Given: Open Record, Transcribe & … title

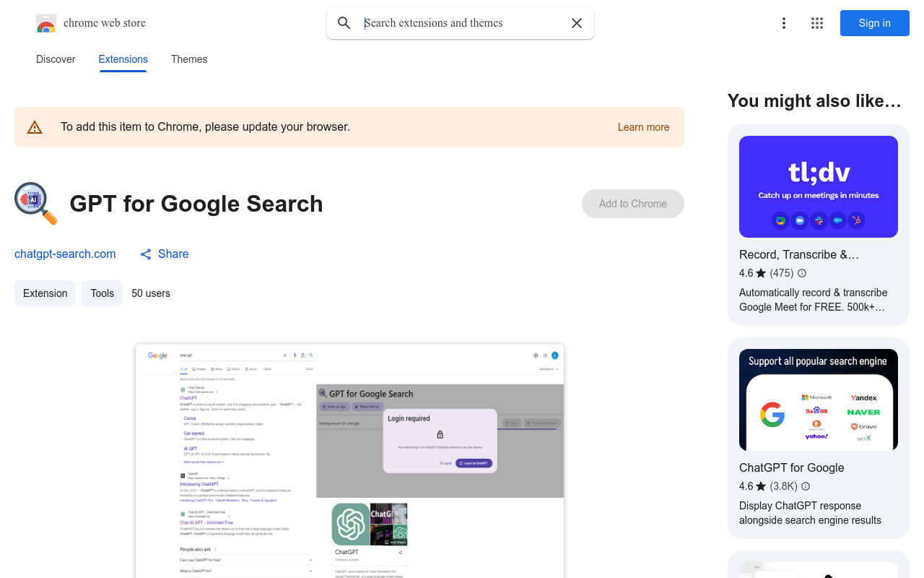Looking at the screenshot, I should coord(799,254).
